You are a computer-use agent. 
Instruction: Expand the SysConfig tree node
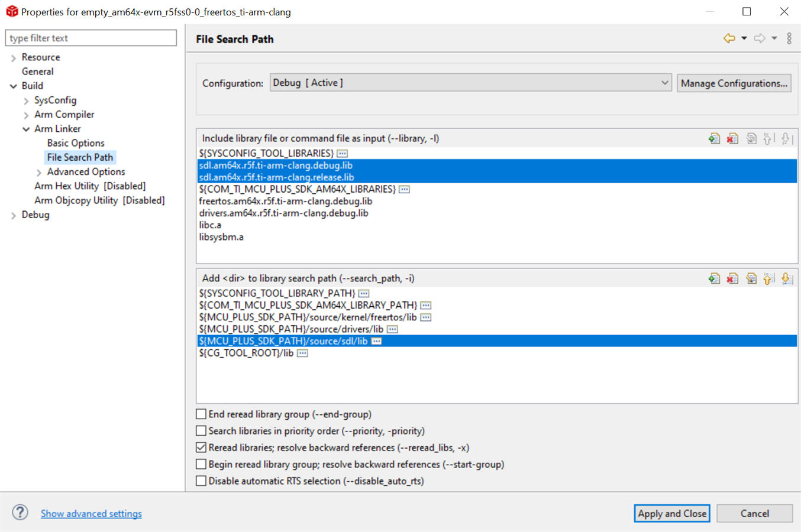coord(26,100)
